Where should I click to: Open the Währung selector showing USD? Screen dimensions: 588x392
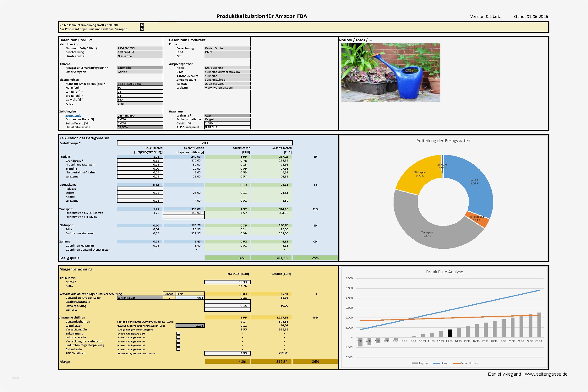pos(227,115)
